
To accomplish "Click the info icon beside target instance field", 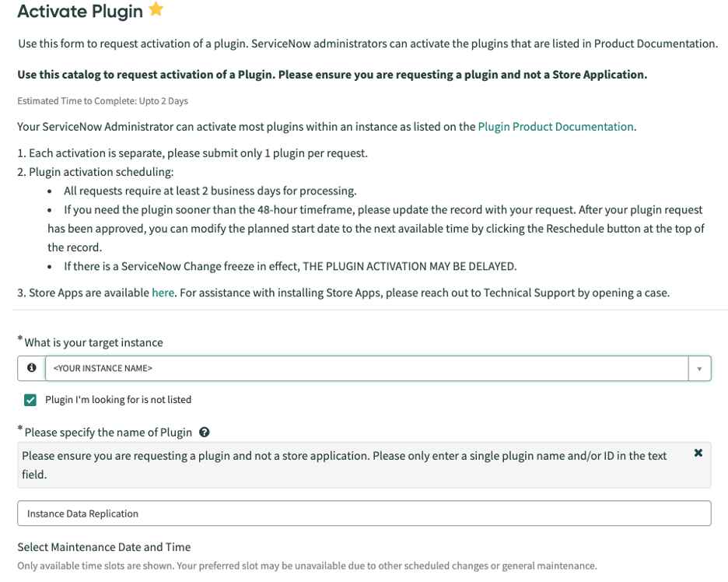I will point(32,368).
